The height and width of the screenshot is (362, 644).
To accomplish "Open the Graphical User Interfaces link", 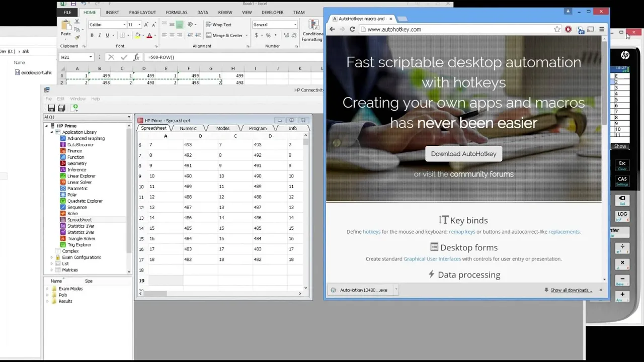I will coord(432,259).
